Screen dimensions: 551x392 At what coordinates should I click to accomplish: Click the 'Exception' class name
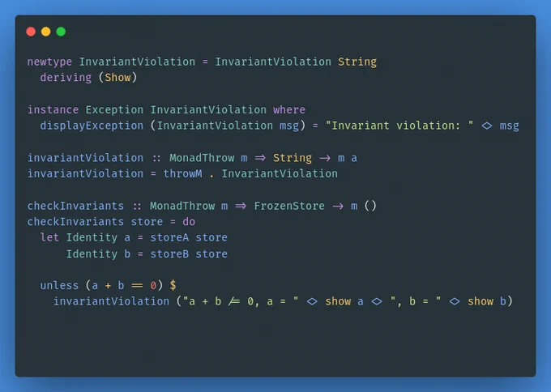click(x=114, y=109)
